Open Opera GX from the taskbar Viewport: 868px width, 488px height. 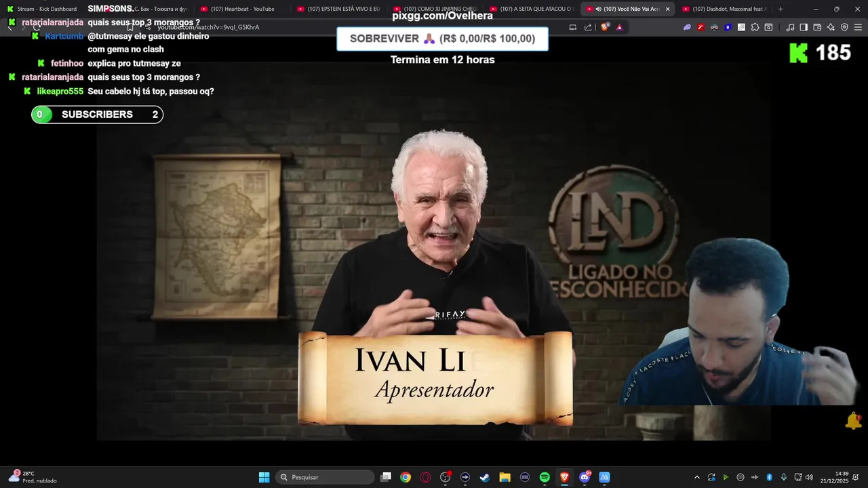[x=425, y=477]
